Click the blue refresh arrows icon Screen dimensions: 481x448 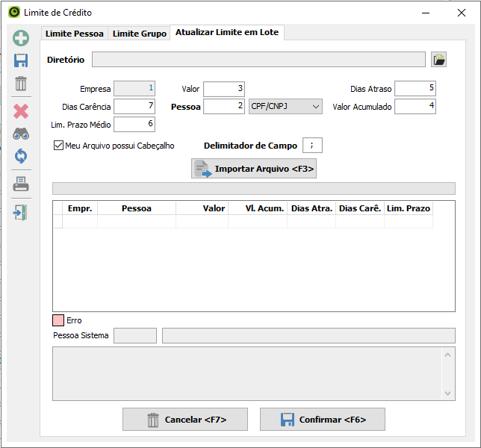[21, 156]
